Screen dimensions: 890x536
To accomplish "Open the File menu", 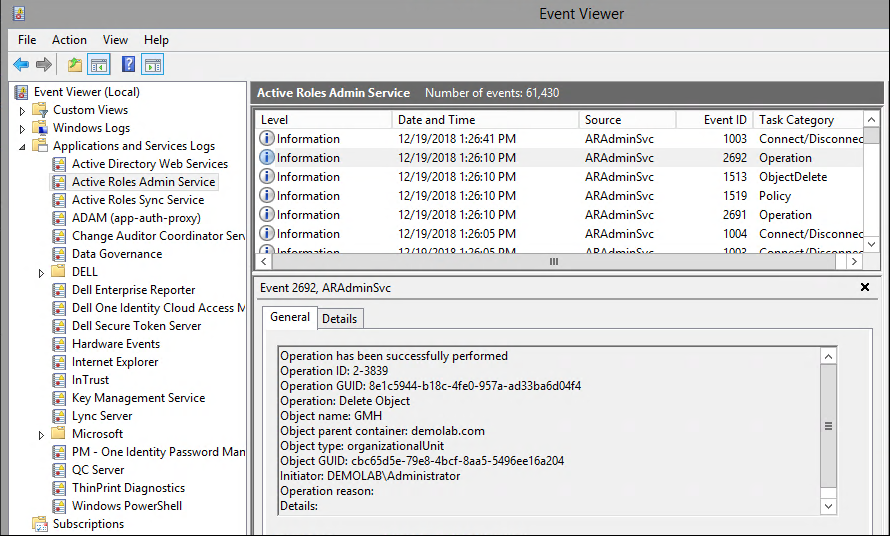I will point(27,40).
